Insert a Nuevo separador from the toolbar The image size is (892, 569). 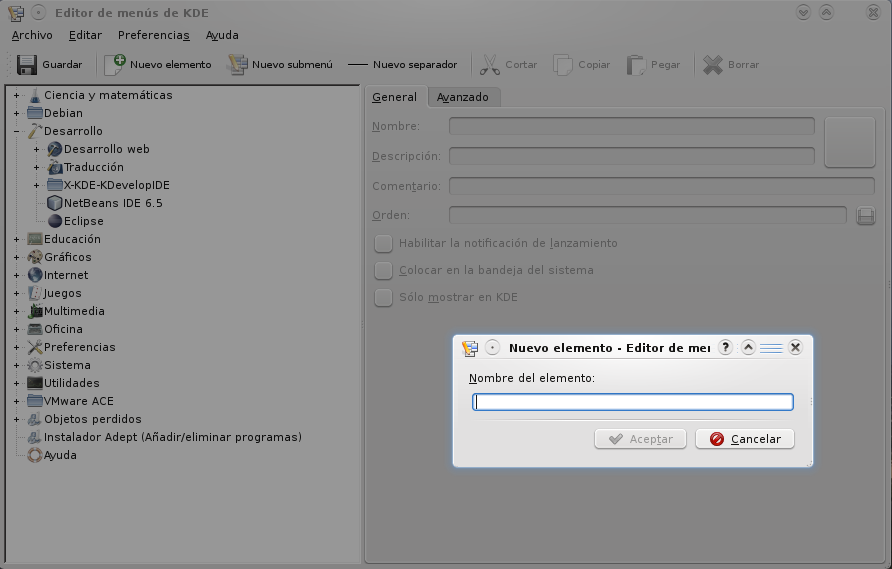click(x=402, y=65)
